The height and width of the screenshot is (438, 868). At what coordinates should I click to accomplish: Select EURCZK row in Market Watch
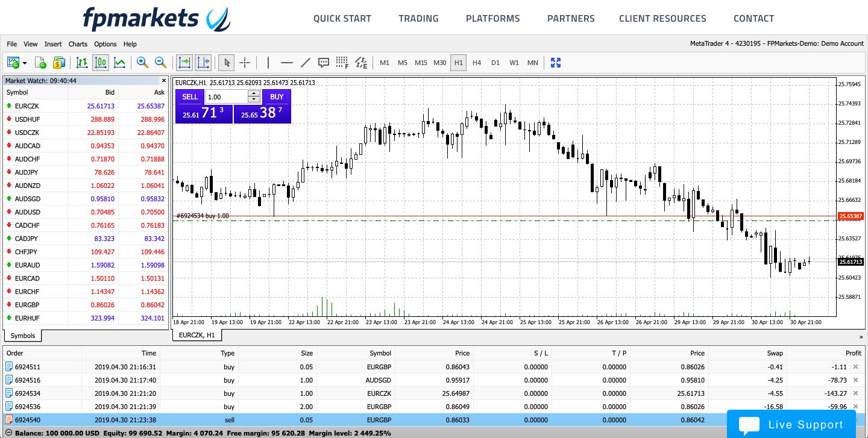coord(86,106)
